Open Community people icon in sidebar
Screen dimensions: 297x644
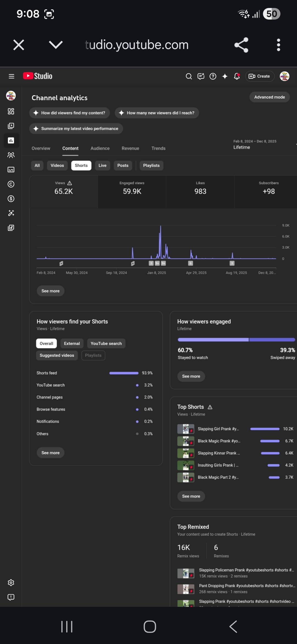(11, 155)
